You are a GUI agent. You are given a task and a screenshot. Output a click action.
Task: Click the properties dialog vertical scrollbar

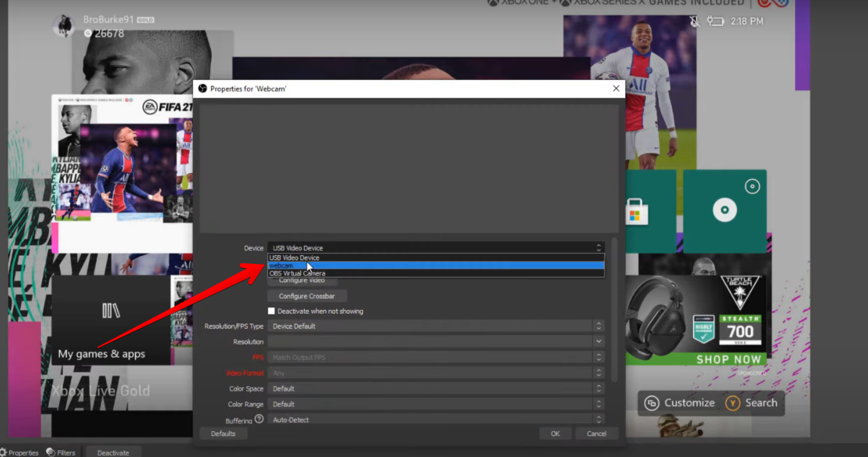pyautogui.click(x=614, y=310)
